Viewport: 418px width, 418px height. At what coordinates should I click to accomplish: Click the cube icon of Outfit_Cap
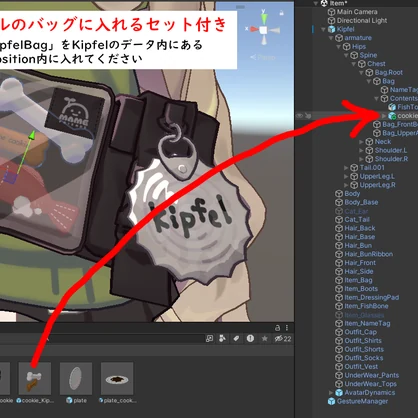339,332
